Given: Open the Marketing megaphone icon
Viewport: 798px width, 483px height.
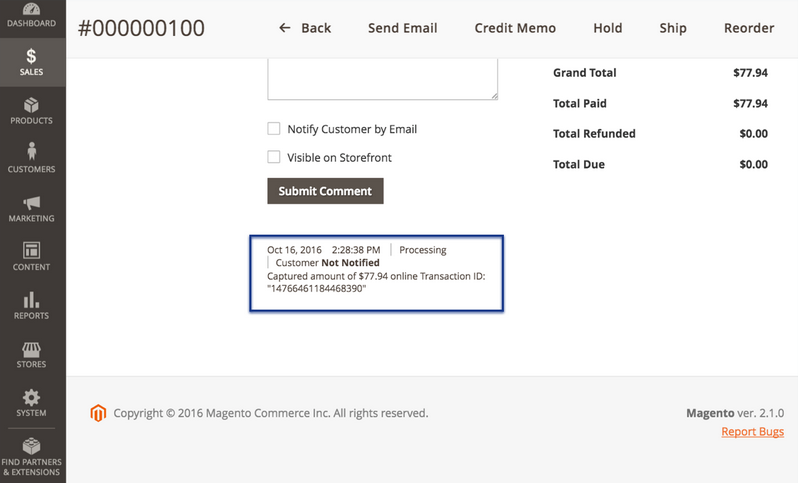Looking at the screenshot, I should [32, 202].
